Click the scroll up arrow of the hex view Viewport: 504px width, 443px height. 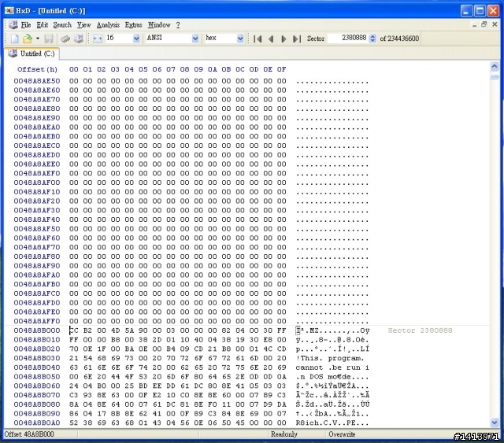click(x=495, y=67)
